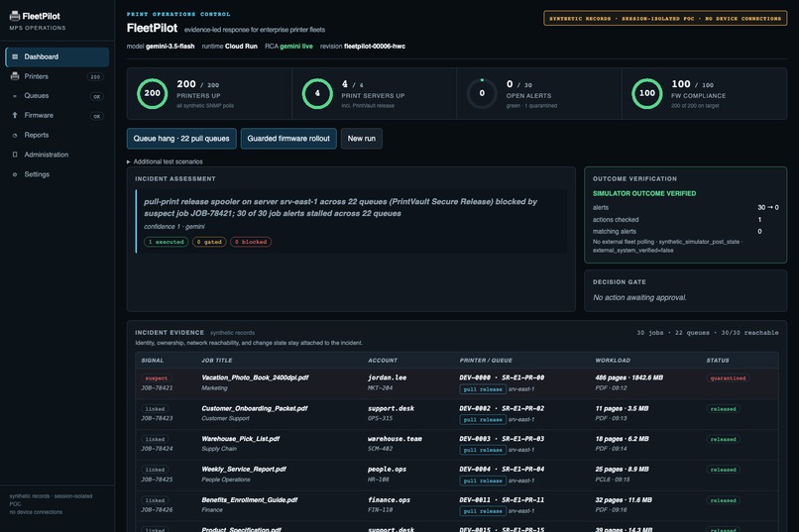The width and height of the screenshot is (799, 532).
Task: Click the 486 pages 1842.6 MB workload
Action: point(628,377)
